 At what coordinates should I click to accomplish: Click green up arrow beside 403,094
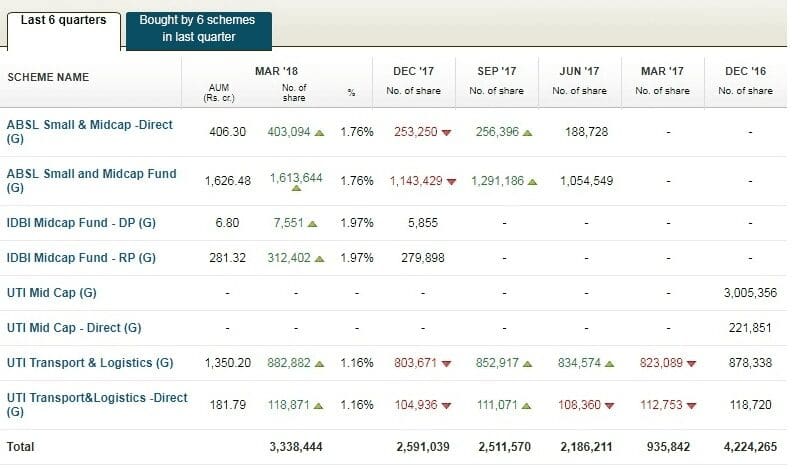tap(319, 133)
